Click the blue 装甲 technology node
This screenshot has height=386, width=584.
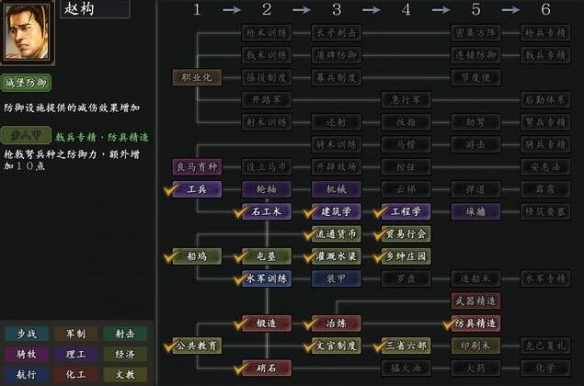point(336,279)
